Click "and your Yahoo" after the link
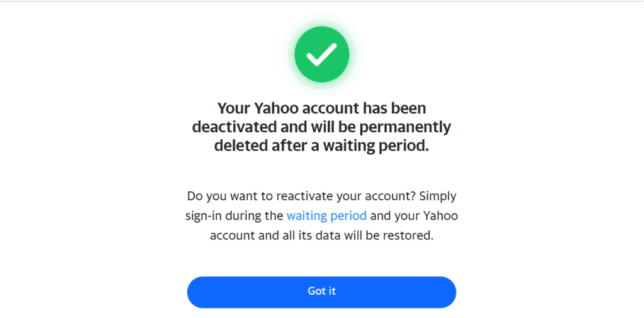Viewport: 644px width, 318px height. pos(414,216)
